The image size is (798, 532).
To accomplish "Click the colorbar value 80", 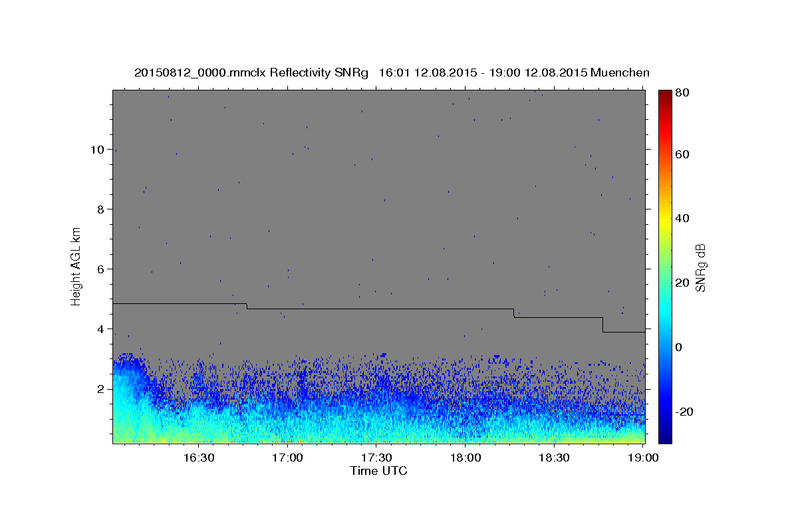I will coord(683,92).
